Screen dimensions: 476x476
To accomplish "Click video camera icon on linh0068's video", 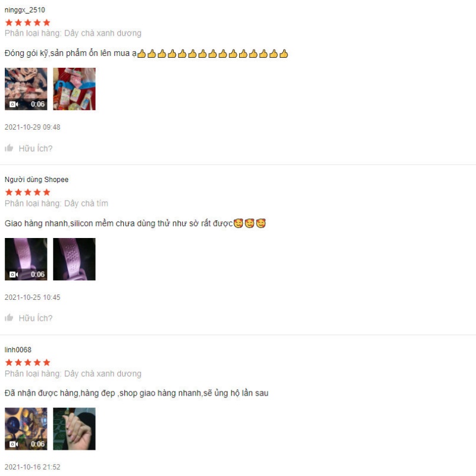I will (14, 444).
